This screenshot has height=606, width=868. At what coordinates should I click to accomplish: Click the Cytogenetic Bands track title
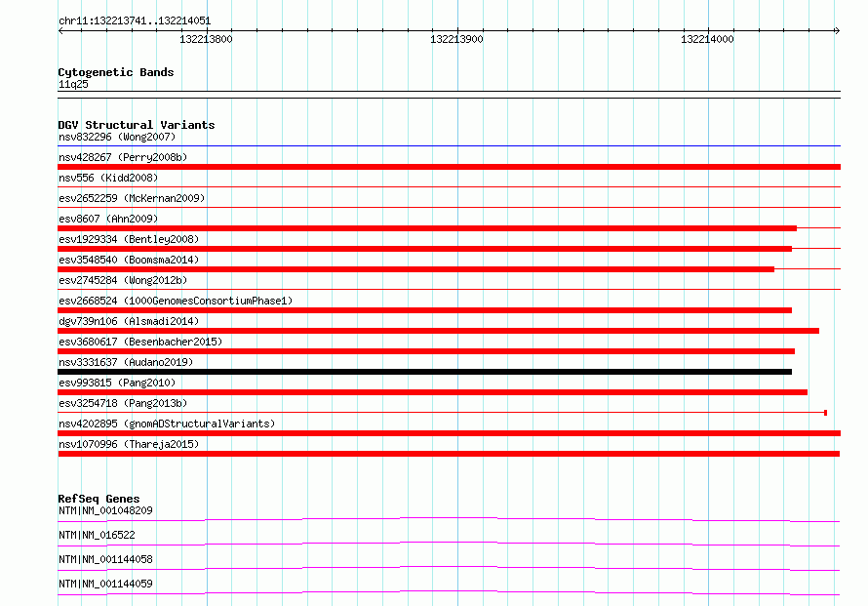tap(116, 72)
